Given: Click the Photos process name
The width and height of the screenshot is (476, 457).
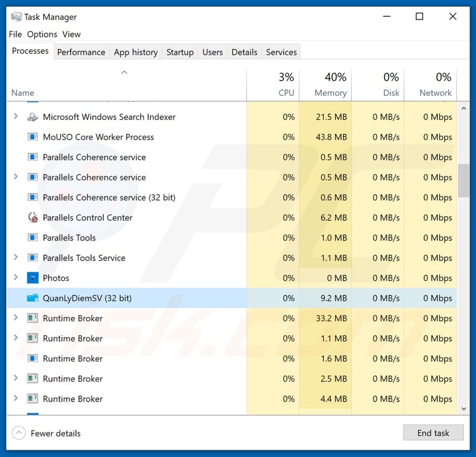Looking at the screenshot, I should pos(56,278).
